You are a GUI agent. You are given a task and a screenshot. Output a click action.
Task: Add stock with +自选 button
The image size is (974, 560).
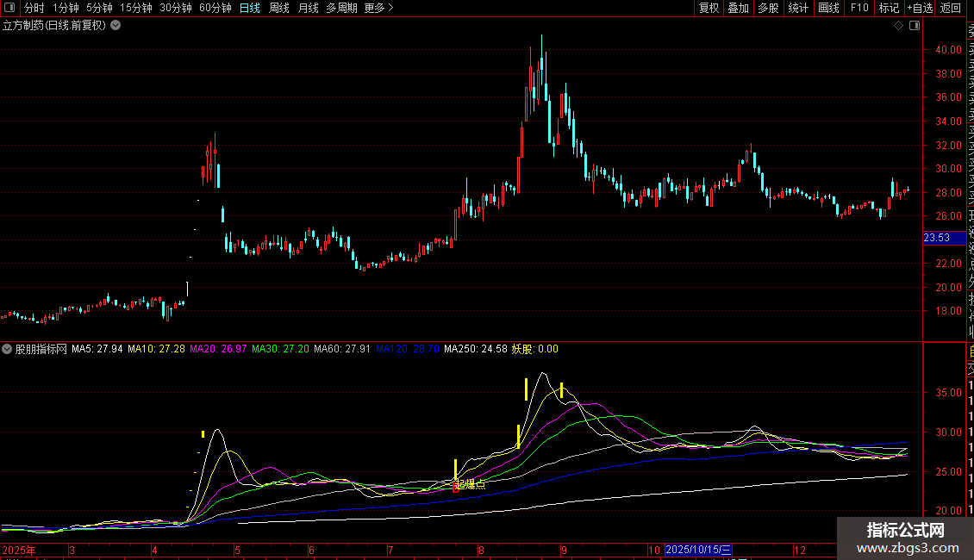pyautogui.click(x=920, y=8)
